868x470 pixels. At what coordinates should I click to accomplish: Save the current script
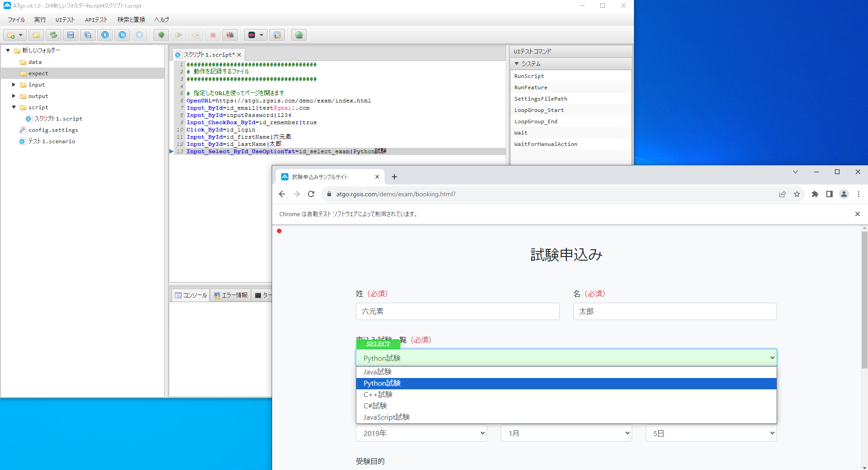pos(70,35)
